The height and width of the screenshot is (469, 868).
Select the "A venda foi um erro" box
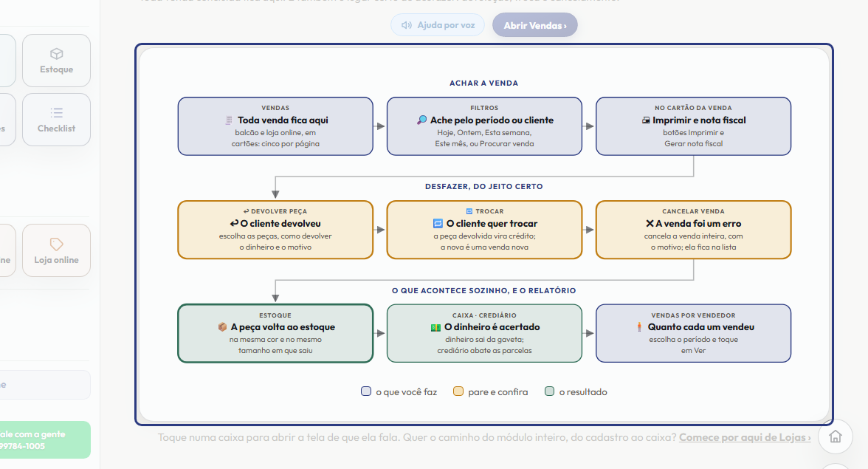pyautogui.click(x=694, y=230)
